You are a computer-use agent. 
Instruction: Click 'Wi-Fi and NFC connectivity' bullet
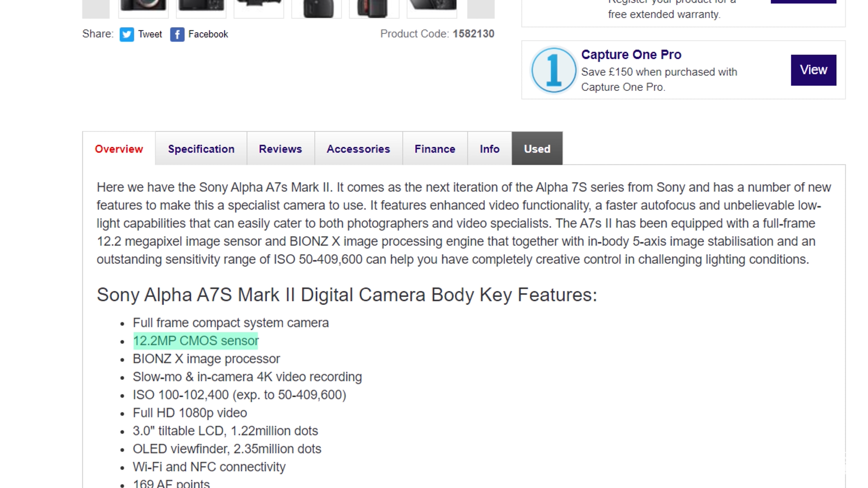pyautogui.click(x=209, y=467)
